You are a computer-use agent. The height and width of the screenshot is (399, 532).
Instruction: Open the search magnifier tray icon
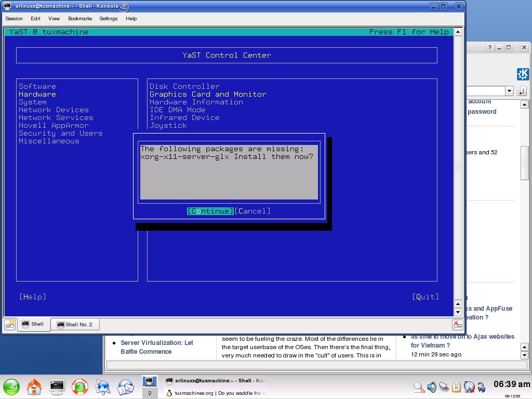click(419, 387)
